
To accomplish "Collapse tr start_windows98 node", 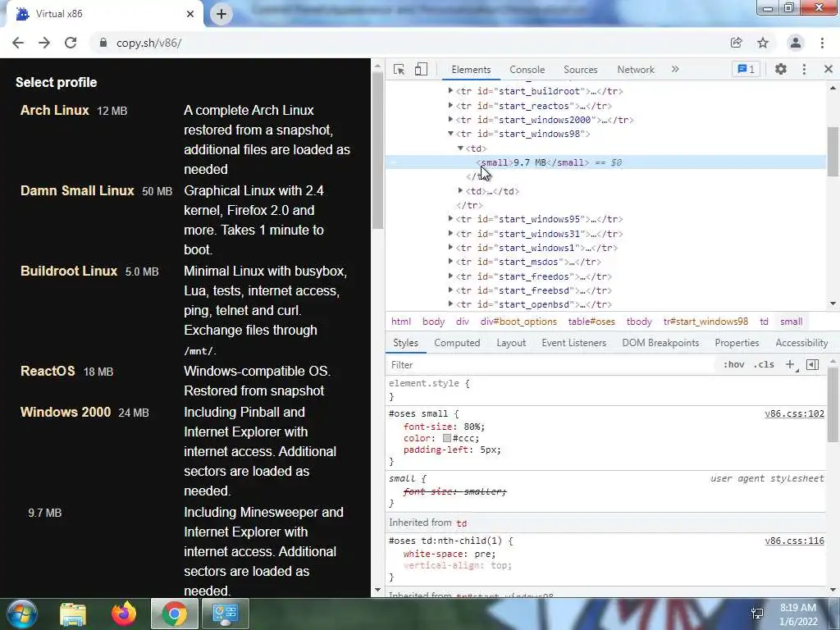I will coord(450,134).
